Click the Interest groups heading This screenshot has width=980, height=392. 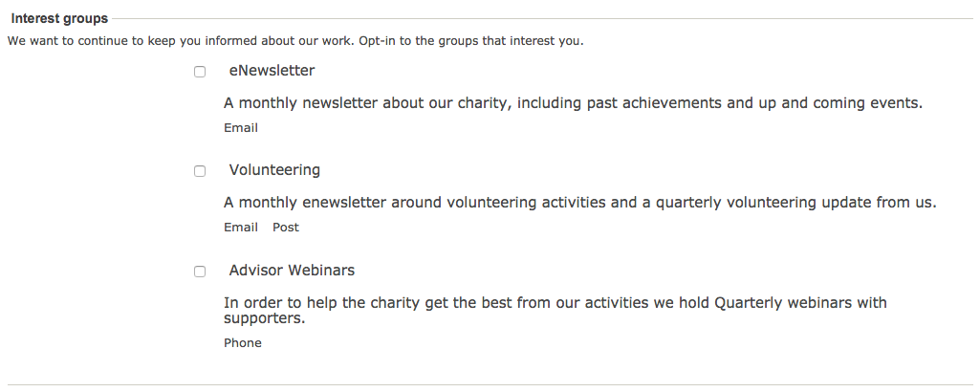pyautogui.click(x=59, y=19)
